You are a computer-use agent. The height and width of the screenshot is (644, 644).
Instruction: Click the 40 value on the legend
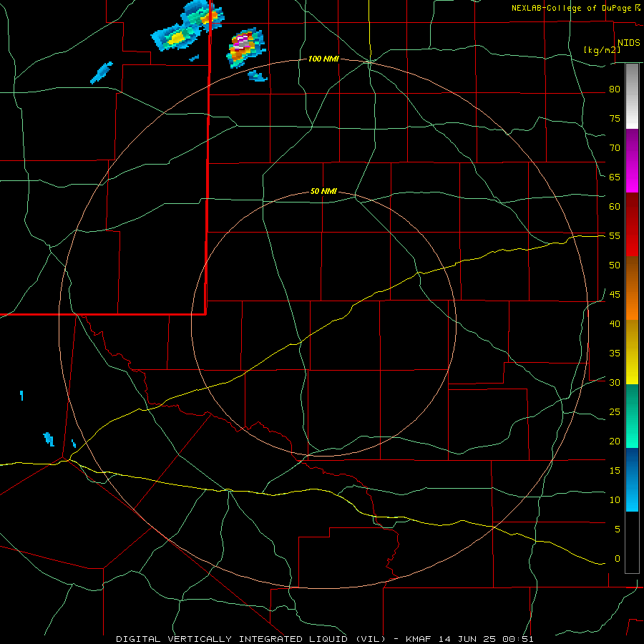pos(615,323)
